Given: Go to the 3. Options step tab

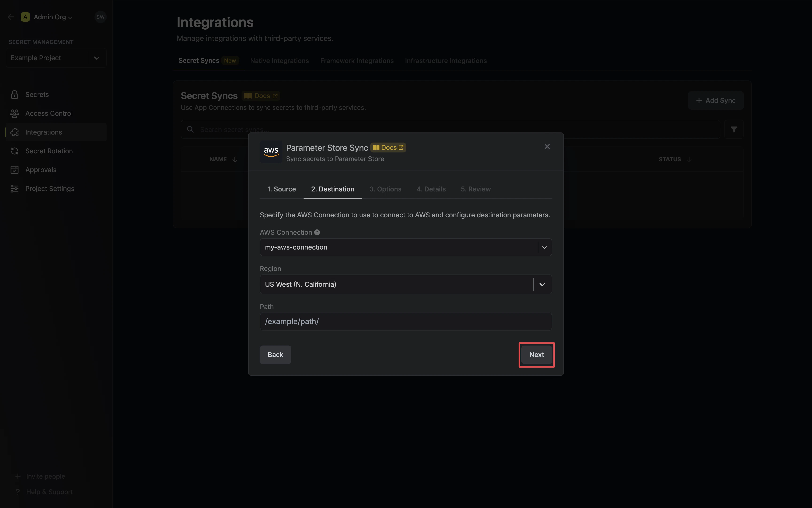Looking at the screenshot, I should tap(385, 189).
